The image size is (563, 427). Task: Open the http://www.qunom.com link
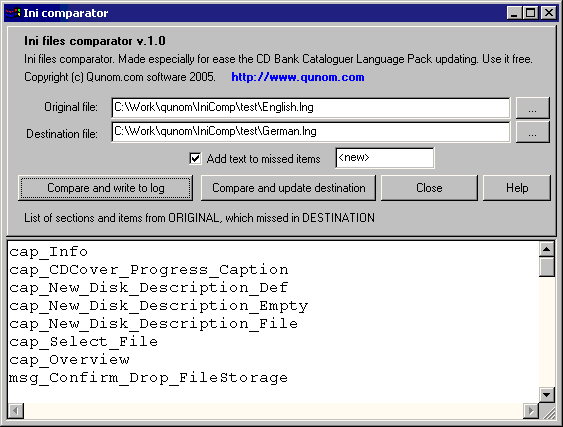[298, 77]
